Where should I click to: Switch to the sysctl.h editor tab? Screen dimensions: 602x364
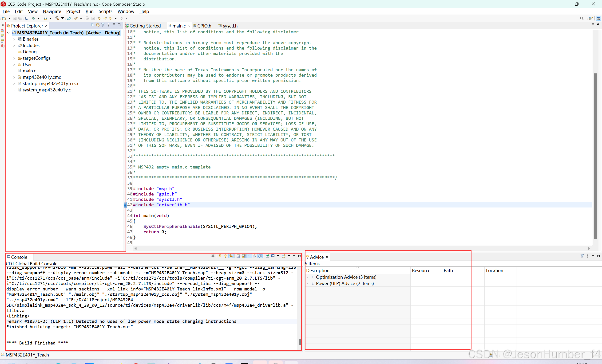(230, 26)
